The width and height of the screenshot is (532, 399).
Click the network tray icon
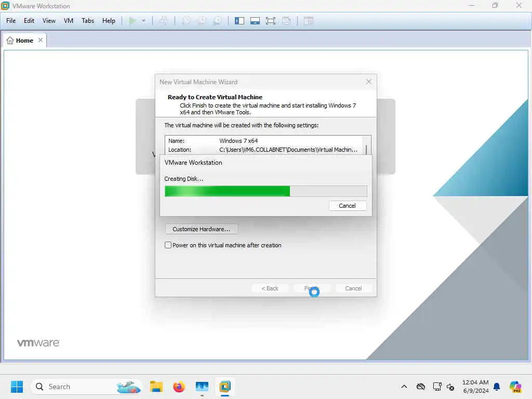coord(437,387)
